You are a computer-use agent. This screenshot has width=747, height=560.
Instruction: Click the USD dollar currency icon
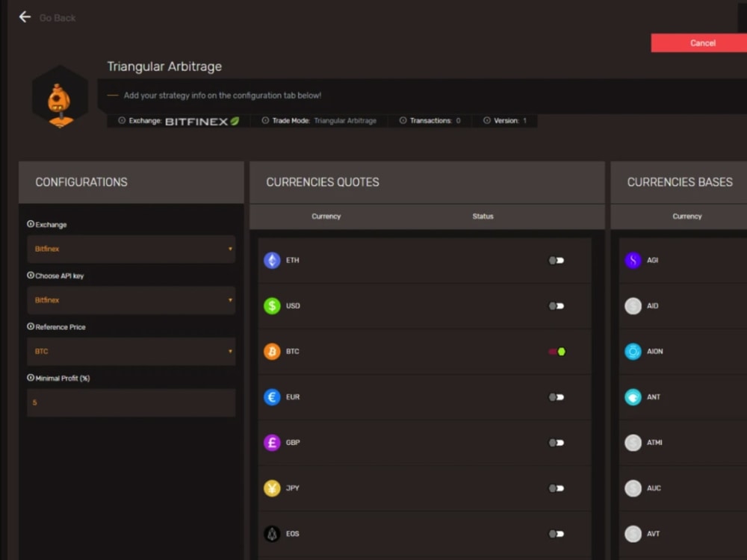click(x=272, y=305)
